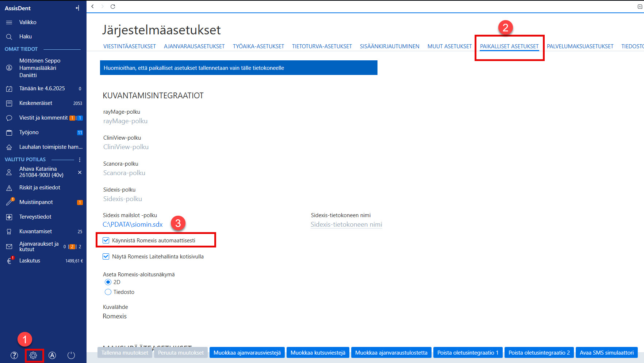Image resolution: width=644 pixels, height=363 pixels.
Task: Click the Sidexis-polku input field
Action: pyautogui.click(x=123, y=199)
